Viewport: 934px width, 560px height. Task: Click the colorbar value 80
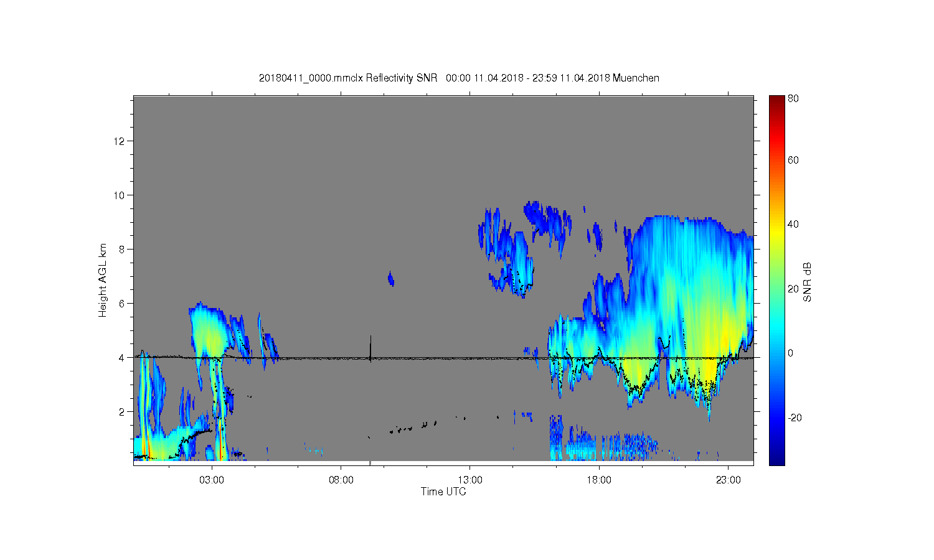pos(793,98)
